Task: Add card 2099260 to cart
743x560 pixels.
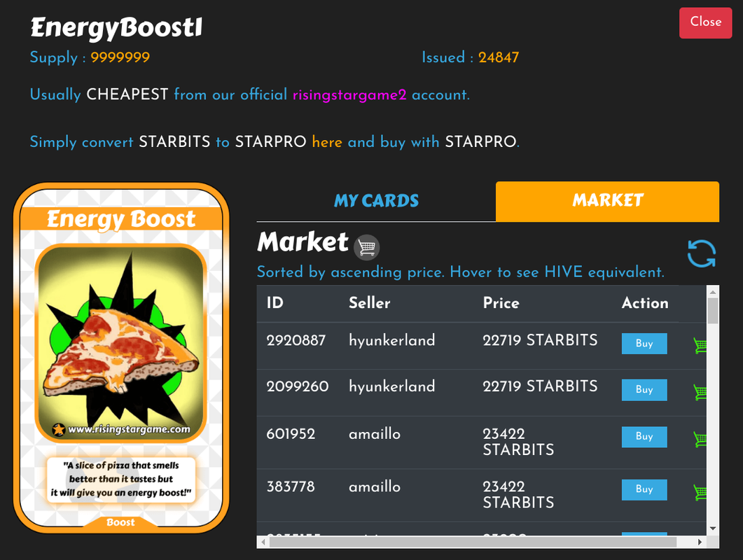Action: coord(700,391)
